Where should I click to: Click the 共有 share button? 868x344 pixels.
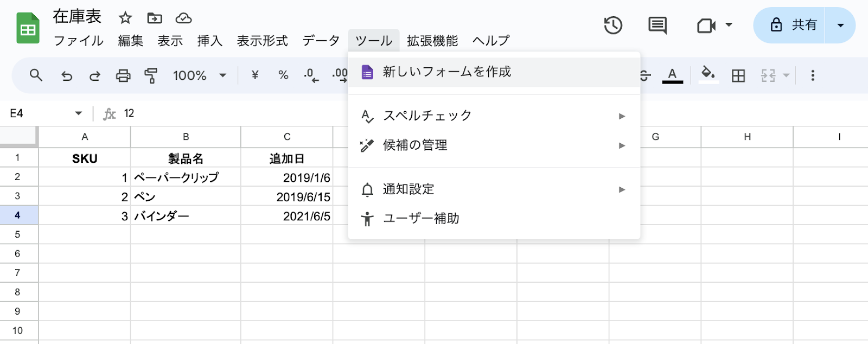793,25
